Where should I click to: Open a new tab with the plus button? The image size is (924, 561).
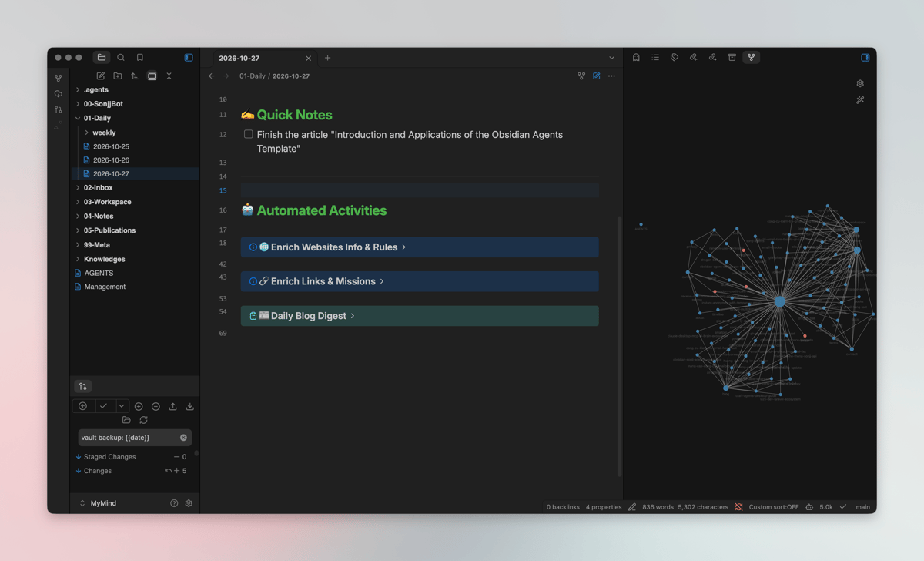pyautogui.click(x=327, y=58)
